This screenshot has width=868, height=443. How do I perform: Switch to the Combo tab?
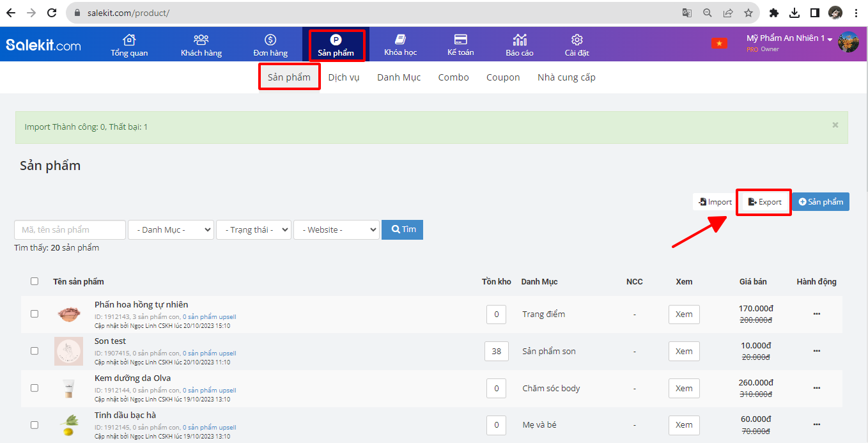click(453, 77)
